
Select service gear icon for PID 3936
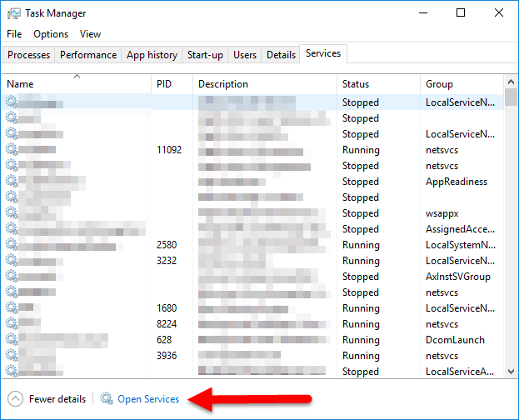click(12, 355)
